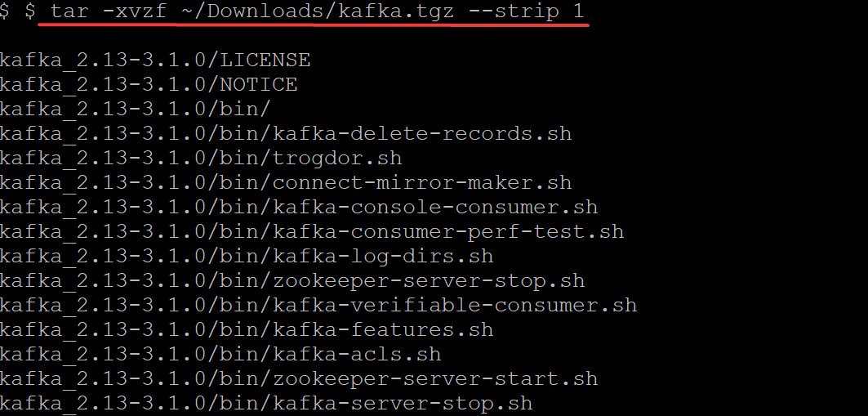This screenshot has width=868, height=416.
Task: Click the kafka-consumer-perf-test.sh line
Action: tap(312, 231)
